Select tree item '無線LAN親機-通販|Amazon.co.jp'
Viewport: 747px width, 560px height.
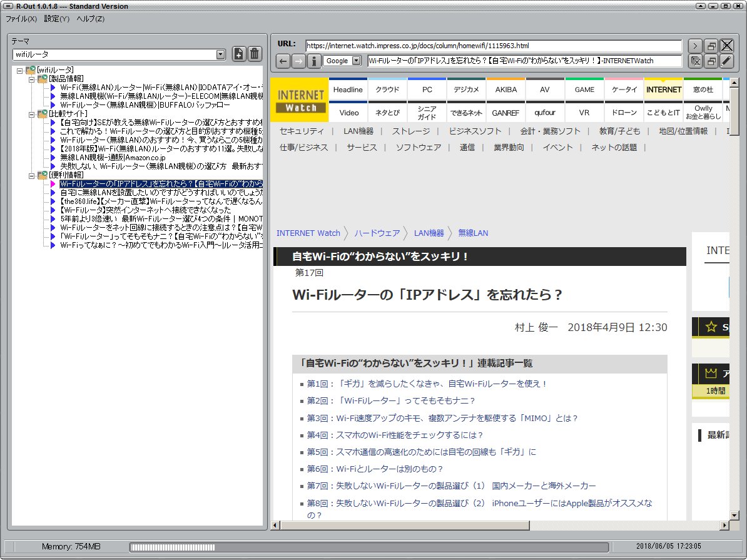113,158
